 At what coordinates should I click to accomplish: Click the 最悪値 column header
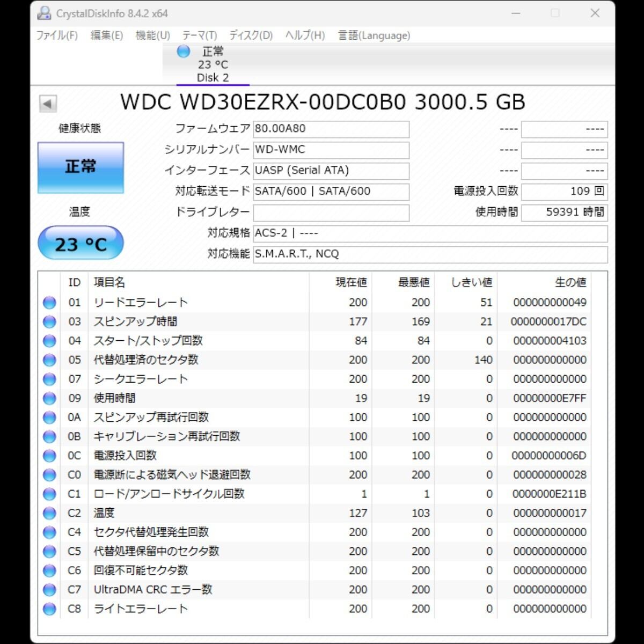[x=414, y=282]
